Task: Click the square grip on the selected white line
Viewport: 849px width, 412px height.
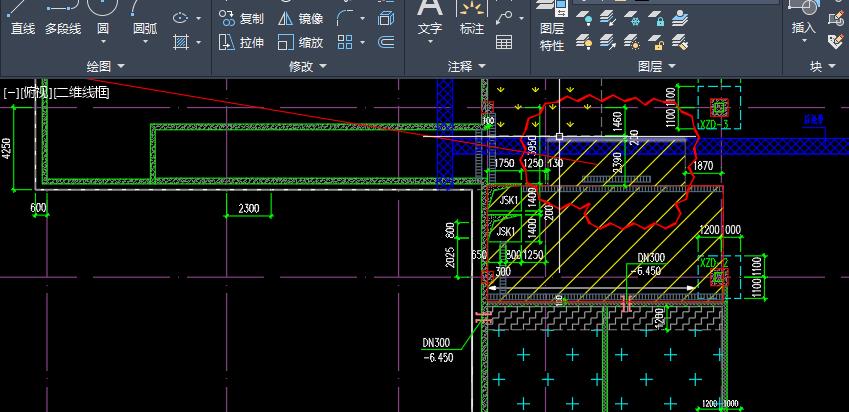Action: pos(559,136)
